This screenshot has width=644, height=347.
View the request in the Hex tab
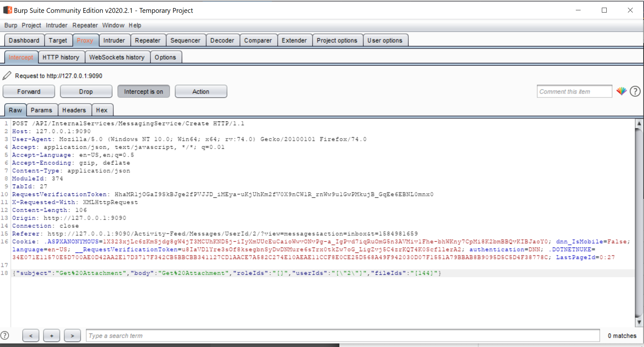[x=102, y=110]
